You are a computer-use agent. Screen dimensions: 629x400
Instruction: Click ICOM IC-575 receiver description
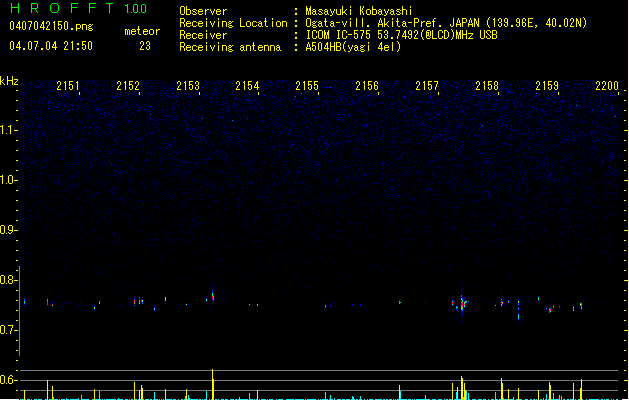[402, 35]
